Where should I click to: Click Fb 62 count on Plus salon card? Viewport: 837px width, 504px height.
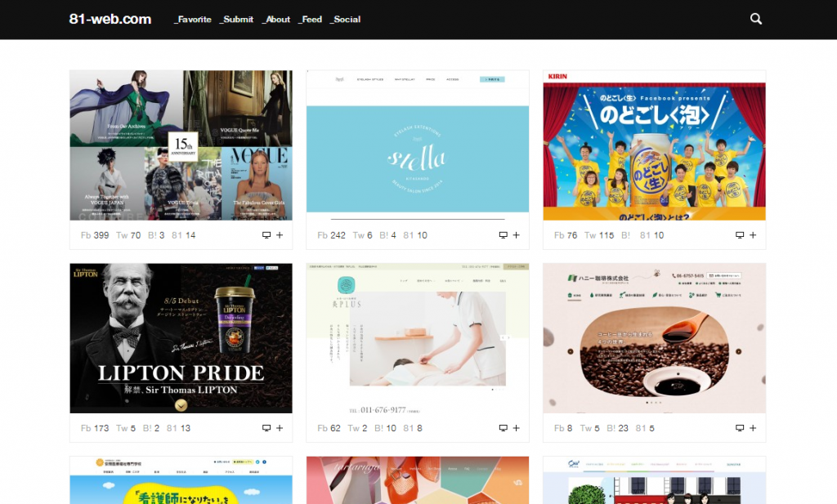point(329,428)
